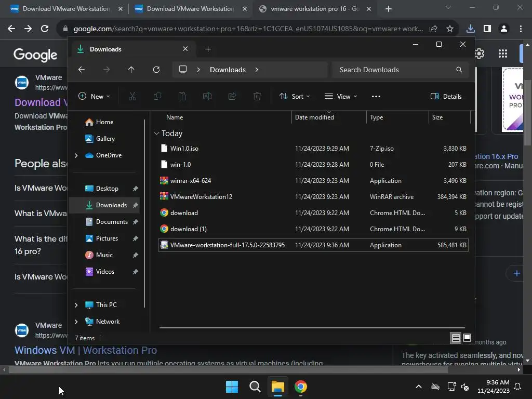Expand OneDrive in navigation pane
The height and width of the screenshot is (399, 532).
point(76,155)
